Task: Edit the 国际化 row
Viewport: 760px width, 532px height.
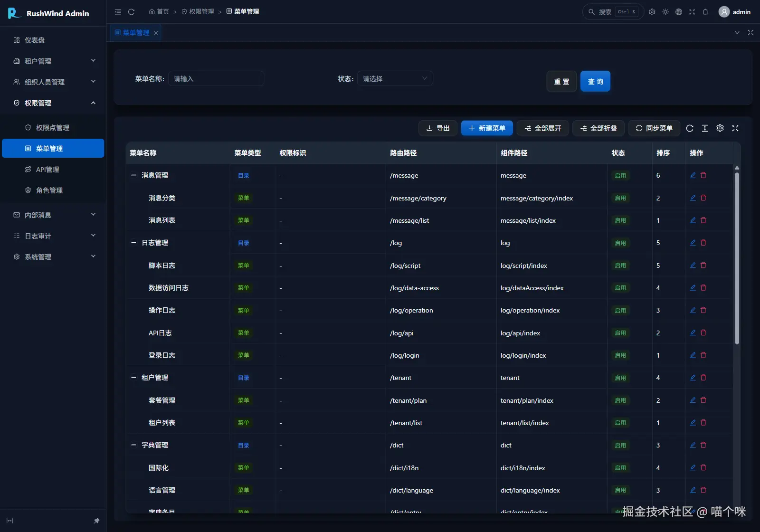Action: click(693, 467)
